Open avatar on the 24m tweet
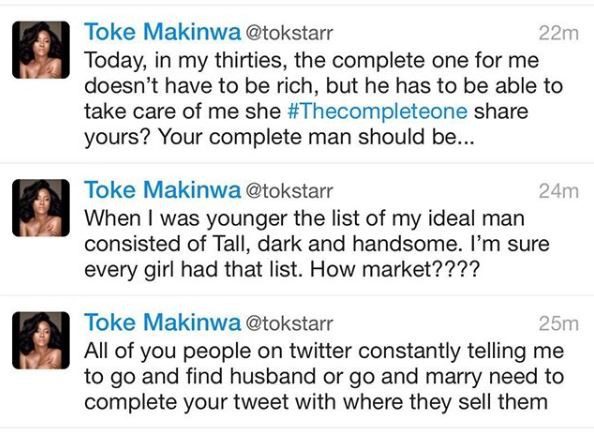 41,208
